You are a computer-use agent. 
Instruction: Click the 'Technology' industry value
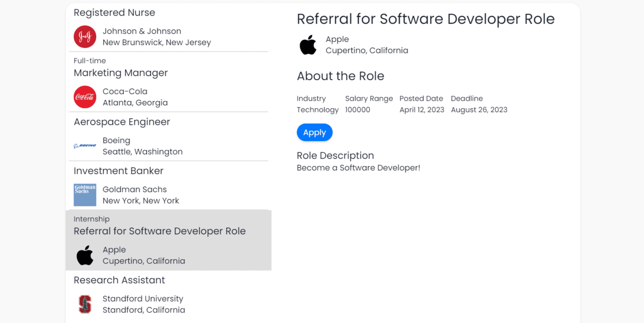point(318,110)
